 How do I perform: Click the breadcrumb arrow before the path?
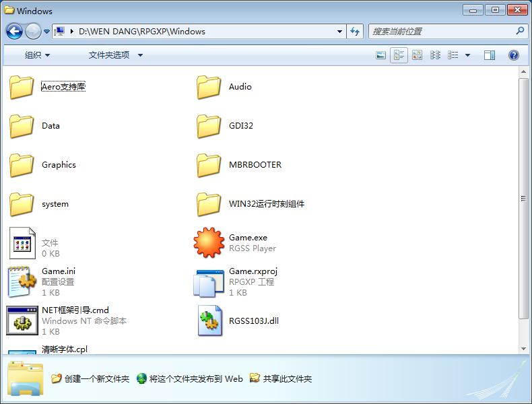71,32
